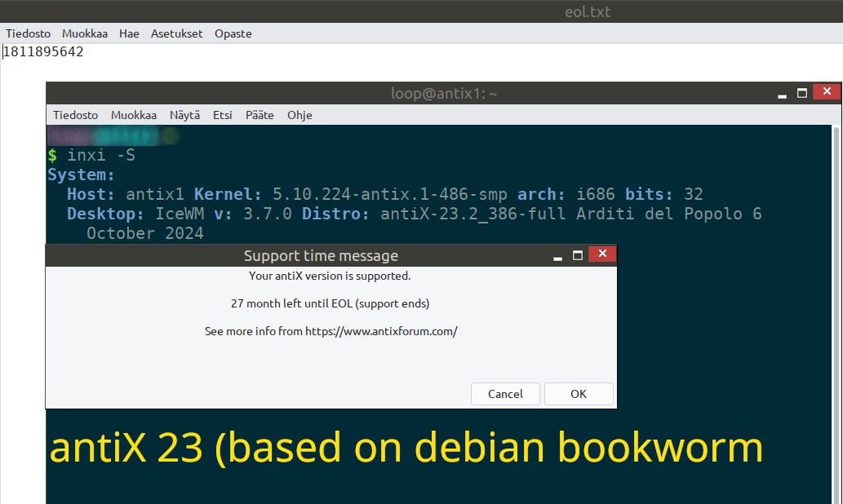Open Opaste menu in text editor
Viewport: 843px width, 504px height.
click(233, 33)
